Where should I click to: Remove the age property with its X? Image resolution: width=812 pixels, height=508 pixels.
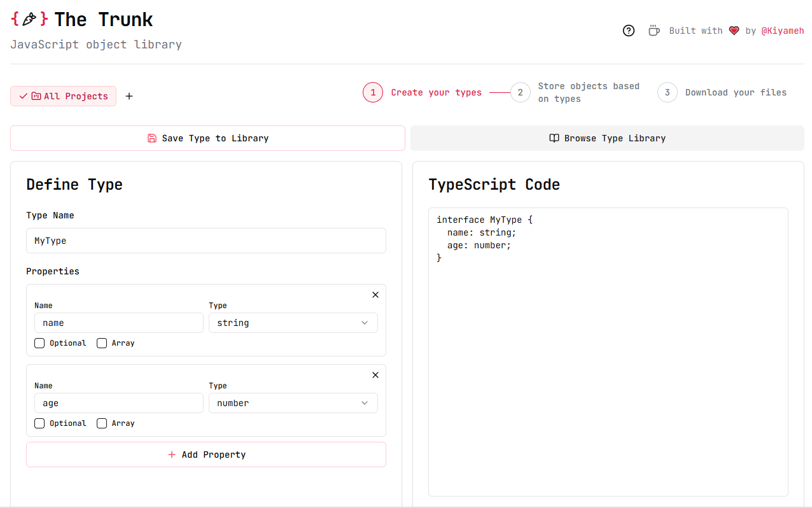pyautogui.click(x=375, y=375)
